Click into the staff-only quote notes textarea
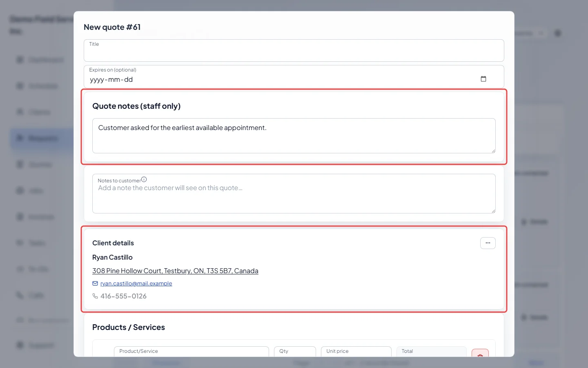The height and width of the screenshot is (368, 588). [294, 136]
